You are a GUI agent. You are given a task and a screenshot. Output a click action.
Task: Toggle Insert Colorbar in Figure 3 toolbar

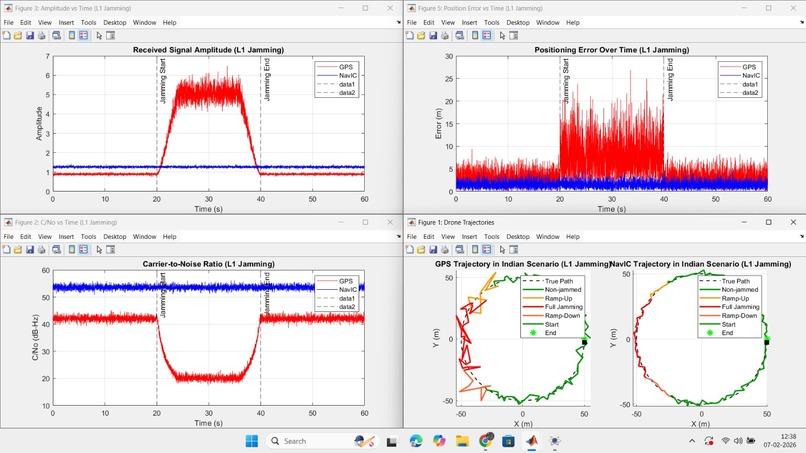72,35
